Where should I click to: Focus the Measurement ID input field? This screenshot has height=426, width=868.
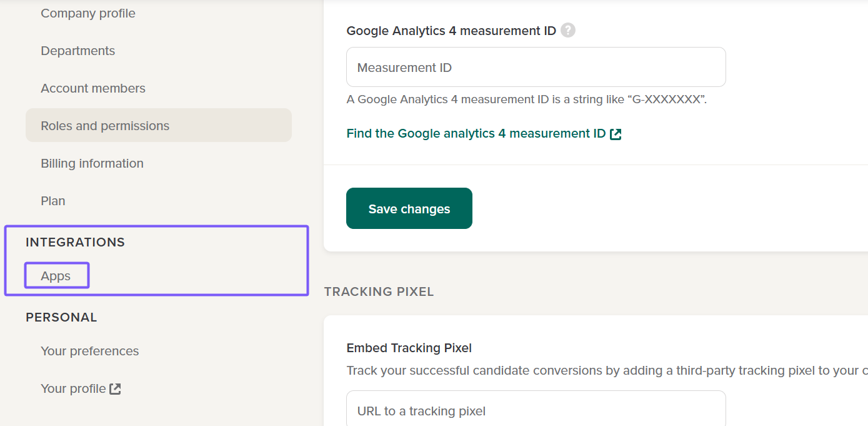pos(536,67)
